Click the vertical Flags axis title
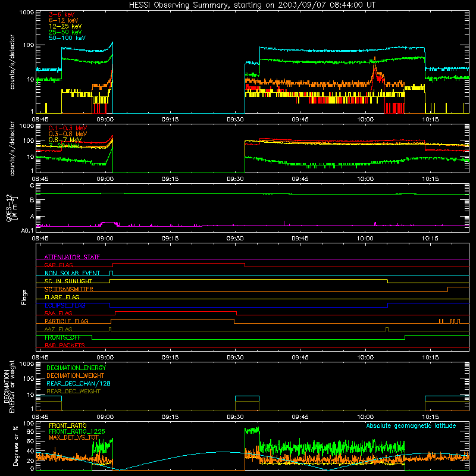This screenshot has width=476, height=476. [24, 297]
